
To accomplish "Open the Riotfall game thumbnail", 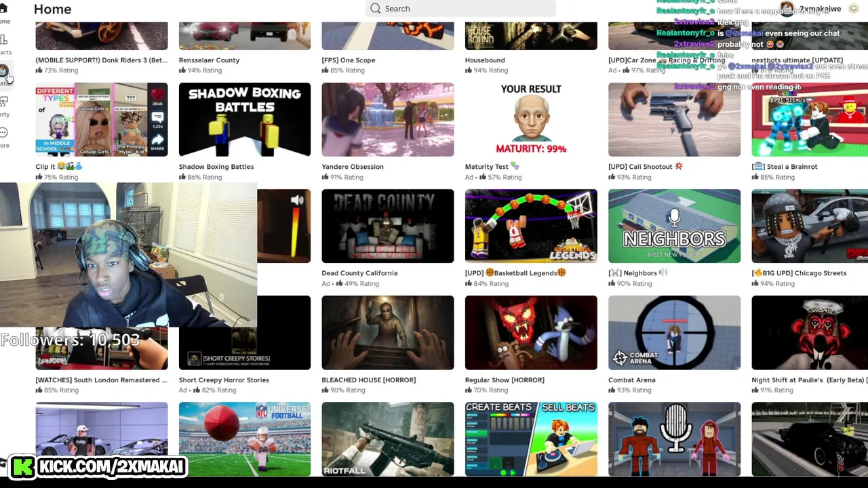I will click(388, 439).
